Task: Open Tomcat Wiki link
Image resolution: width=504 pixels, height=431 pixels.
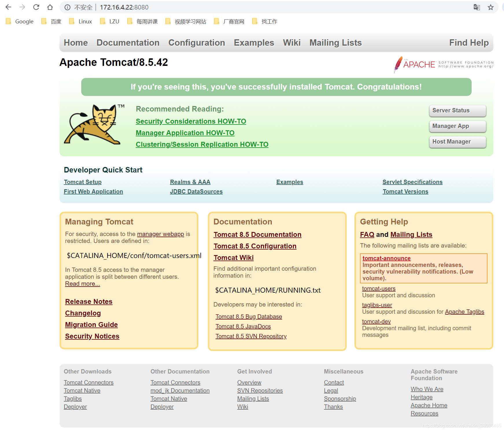Action: [x=234, y=258]
